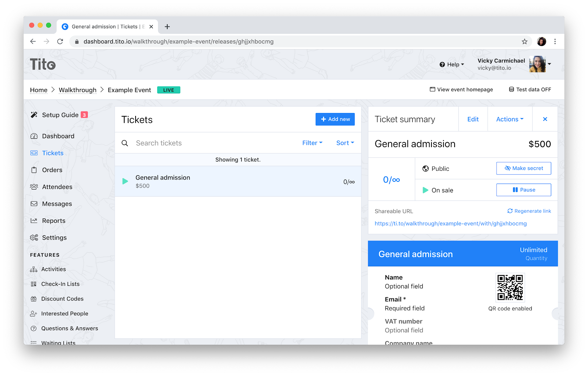Go to Orders section
588x376 pixels.
[52, 170]
